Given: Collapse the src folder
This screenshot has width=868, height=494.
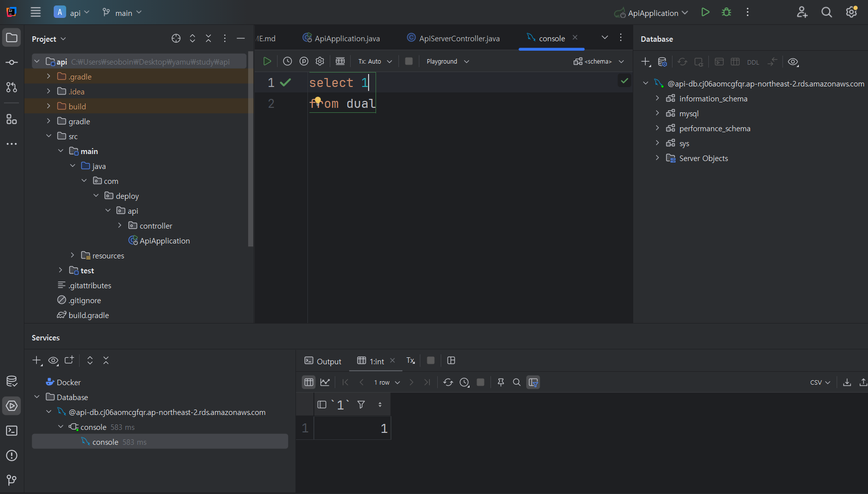Looking at the screenshot, I should click(x=48, y=136).
